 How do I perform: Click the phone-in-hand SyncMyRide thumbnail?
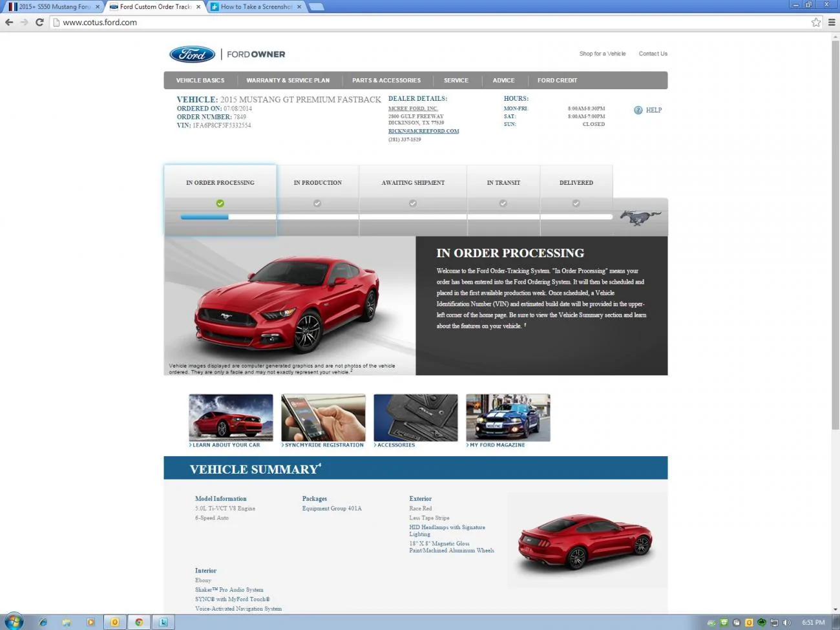click(323, 417)
